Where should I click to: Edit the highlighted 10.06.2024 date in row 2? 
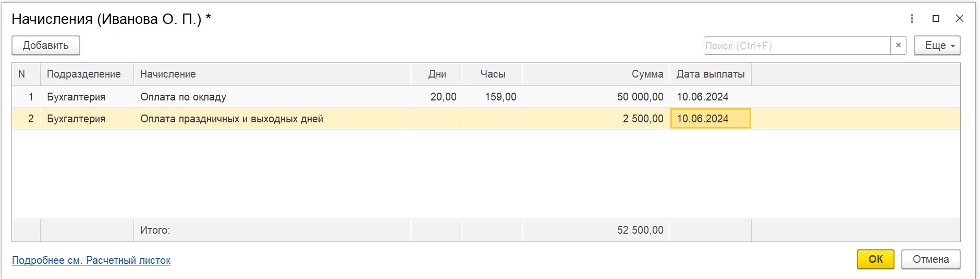(x=710, y=119)
